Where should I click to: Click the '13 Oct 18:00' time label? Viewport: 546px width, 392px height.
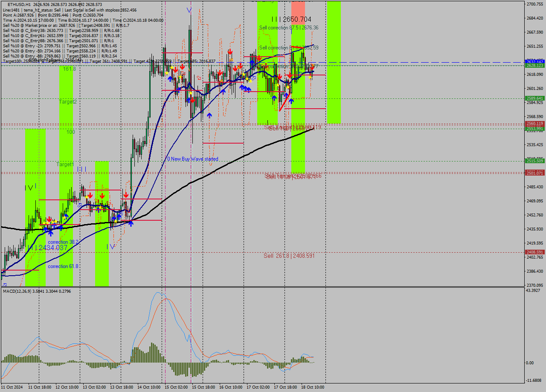pyautogui.click(x=122, y=387)
